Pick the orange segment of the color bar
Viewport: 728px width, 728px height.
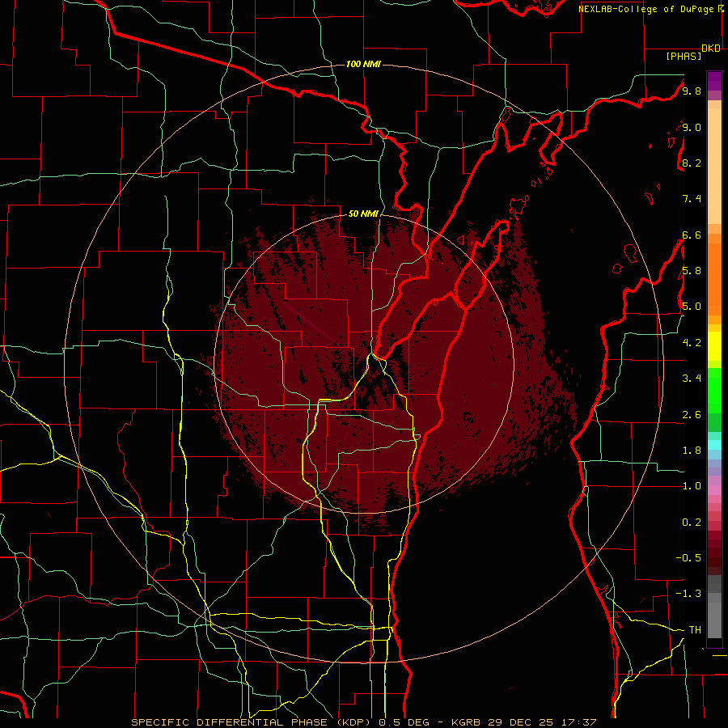click(x=714, y=279)
